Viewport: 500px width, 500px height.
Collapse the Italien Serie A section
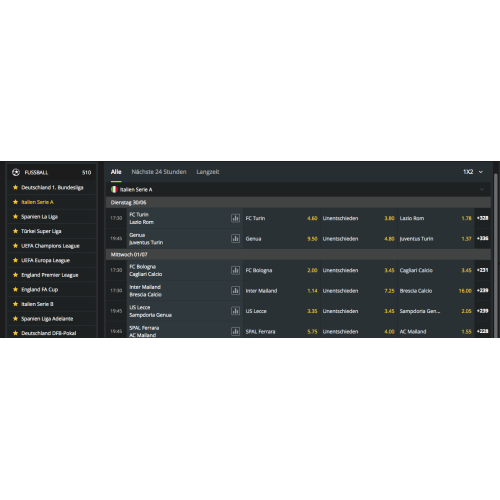point(482,189)
